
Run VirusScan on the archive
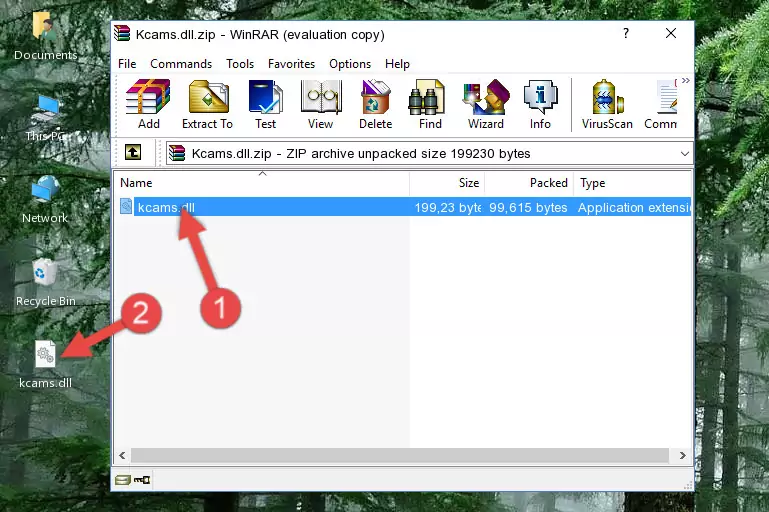(607, 104)
